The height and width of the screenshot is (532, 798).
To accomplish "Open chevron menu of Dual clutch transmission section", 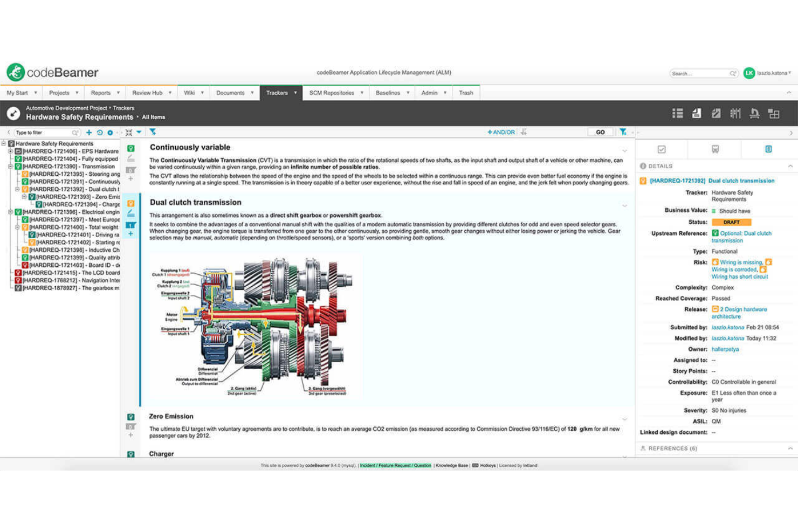I will (625, 205).
